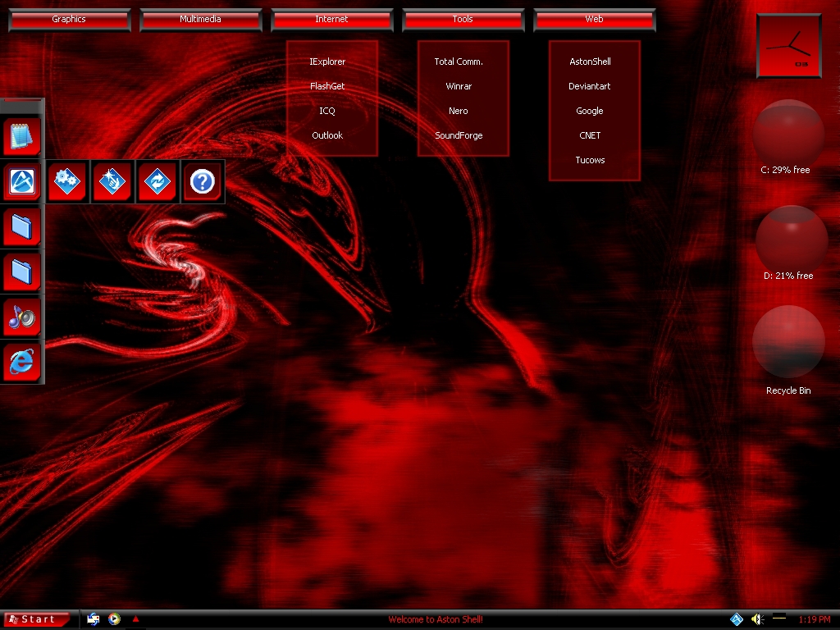Select ICQ in the Internet list
This screenshot has height=630, width=840.
[x=327, y=111]
